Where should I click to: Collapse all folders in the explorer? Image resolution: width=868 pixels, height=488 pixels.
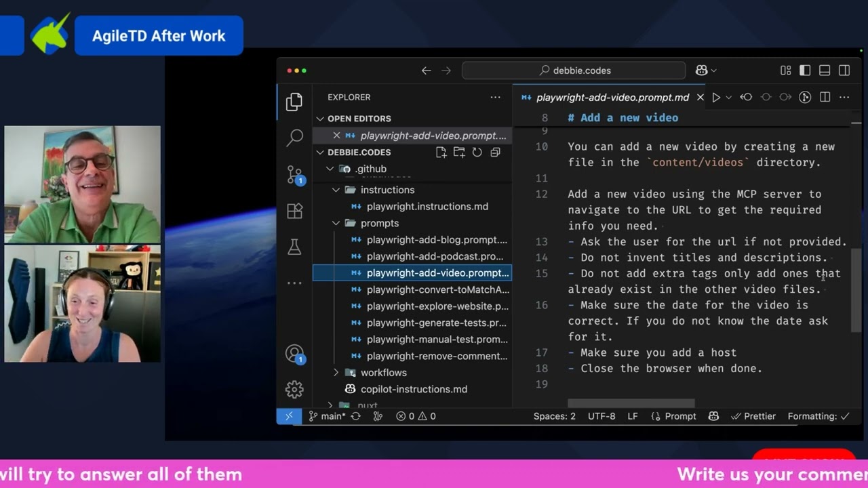tap(495, 152)
